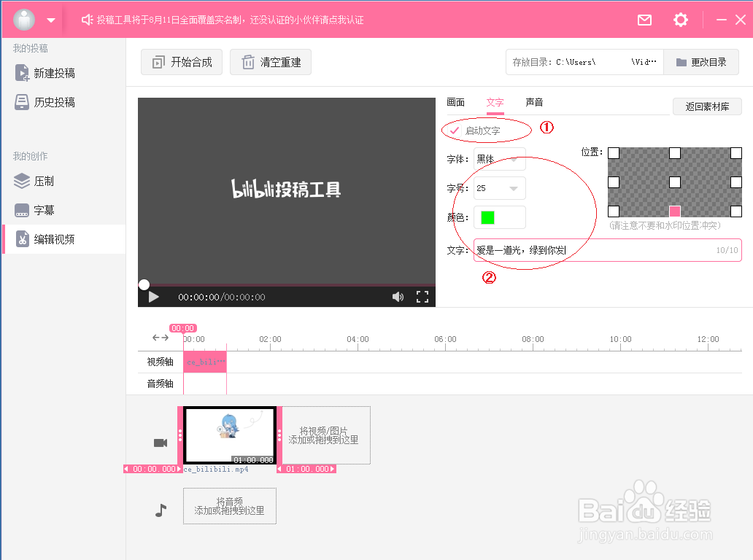Screen dimensions: 753x560
Task: Select 压制 in the sidebar
Action: coord(34,181)
